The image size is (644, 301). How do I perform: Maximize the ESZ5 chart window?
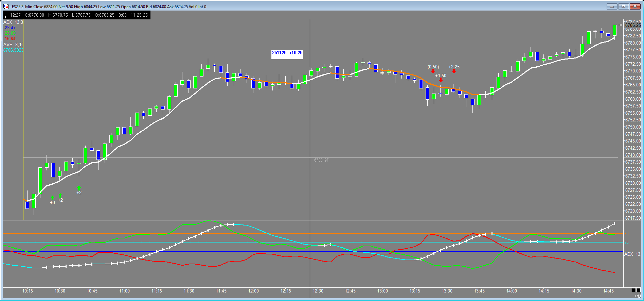pos(624,6)
